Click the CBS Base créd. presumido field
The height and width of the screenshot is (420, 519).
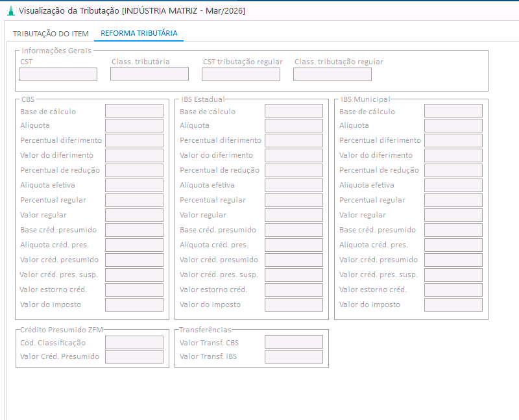134,230
